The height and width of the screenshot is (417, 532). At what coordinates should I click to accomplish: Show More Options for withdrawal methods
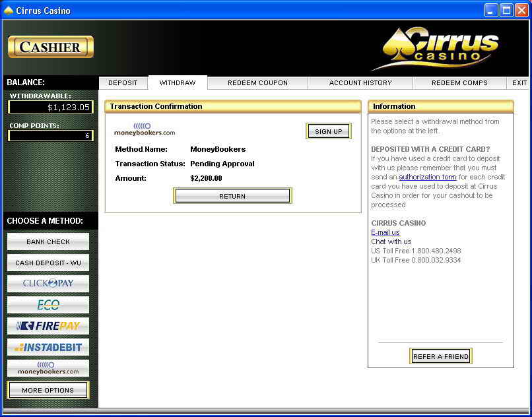point(48,390)
